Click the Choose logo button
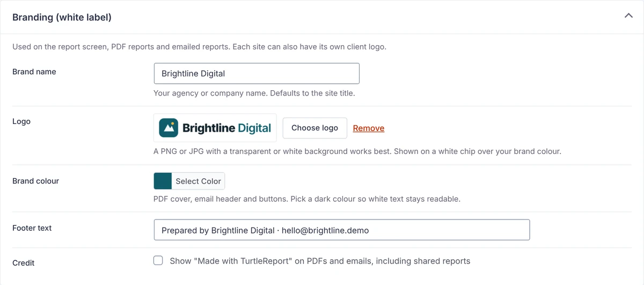 click(315, 128)
